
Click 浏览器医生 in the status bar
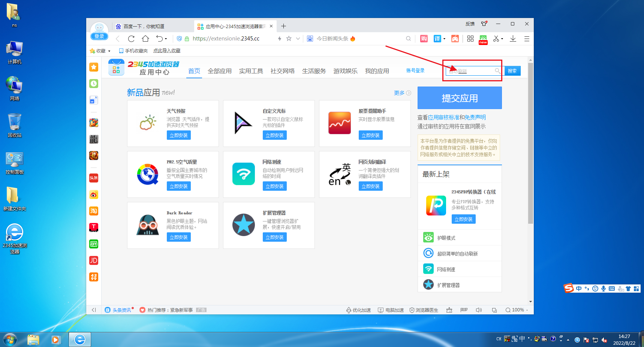[x=424, y=310]
